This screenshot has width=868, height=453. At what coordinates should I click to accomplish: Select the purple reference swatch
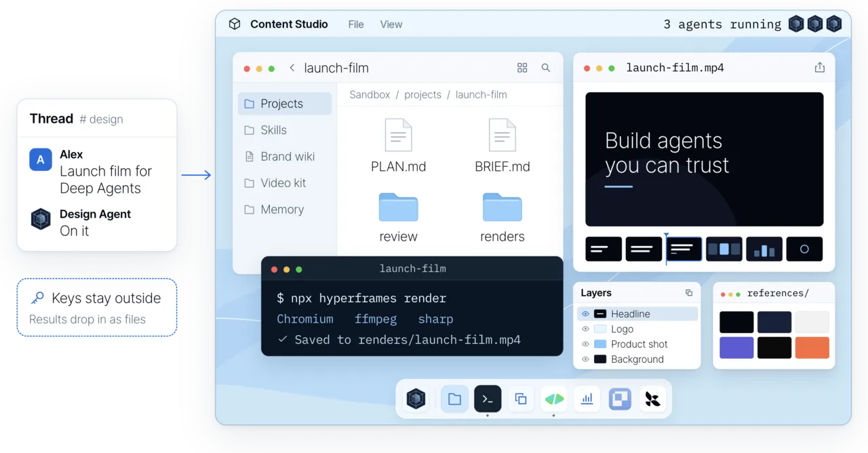click(x=736, y=347)
